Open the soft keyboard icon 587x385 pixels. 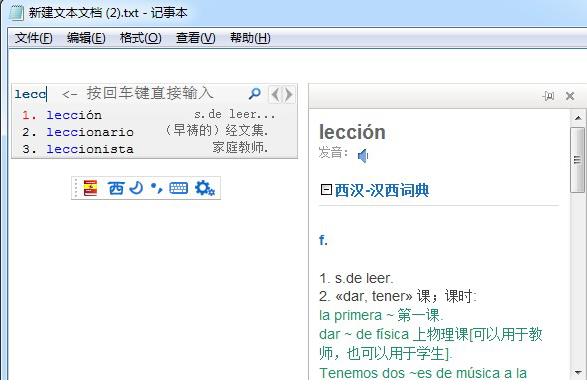179,188
